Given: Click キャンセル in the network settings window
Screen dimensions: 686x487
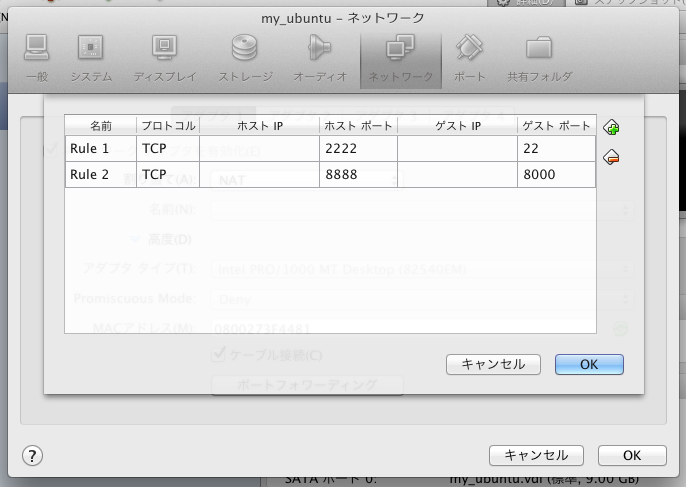Looking at the screenshot, I should pyautogui.click(x=536, y=455).
